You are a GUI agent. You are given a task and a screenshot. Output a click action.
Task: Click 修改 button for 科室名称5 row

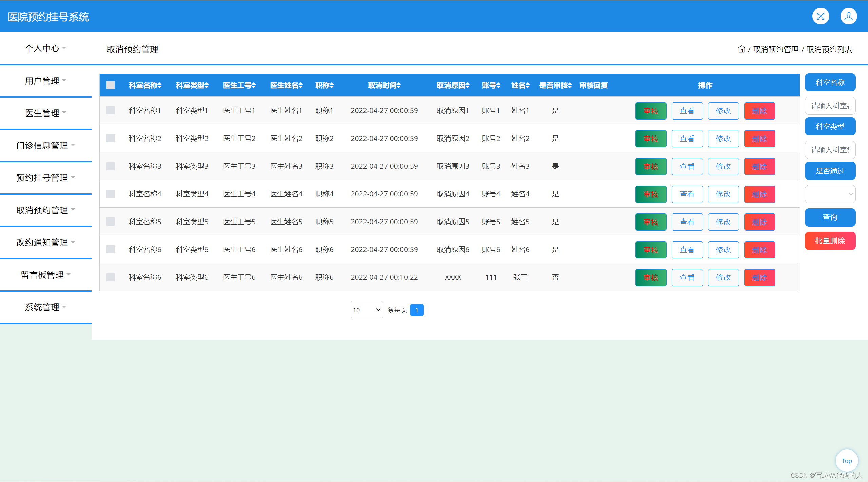click(723, 222)
